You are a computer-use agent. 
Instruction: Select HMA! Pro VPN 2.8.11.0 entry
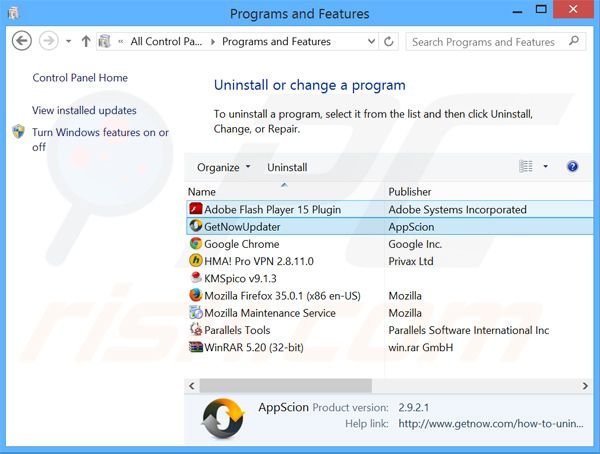coord(259,261)
